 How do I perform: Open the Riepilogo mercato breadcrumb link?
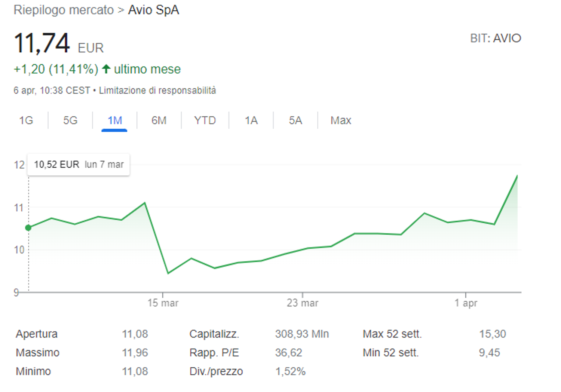[64, 10]
